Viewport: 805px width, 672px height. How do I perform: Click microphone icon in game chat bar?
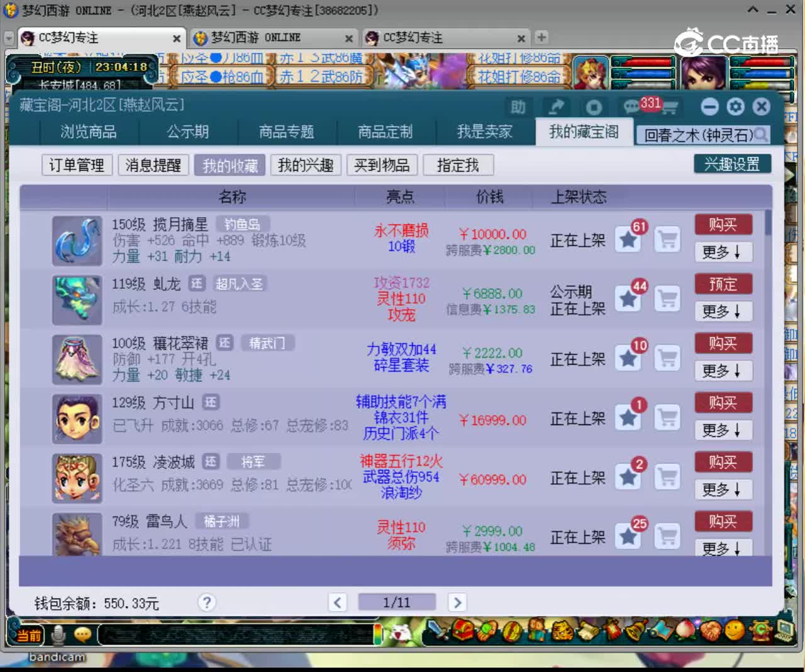(58, 634)
